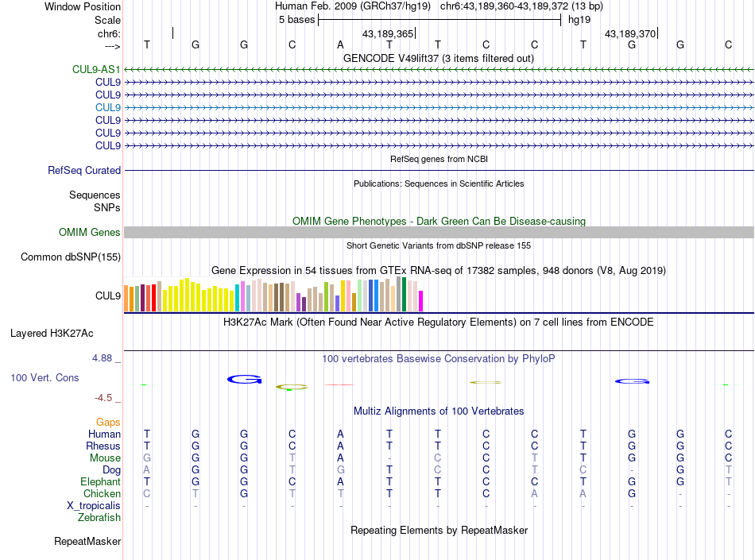Click the GENCODE V49lift37 track title
This screenshot has width=755, height=560.
point(439,59)
